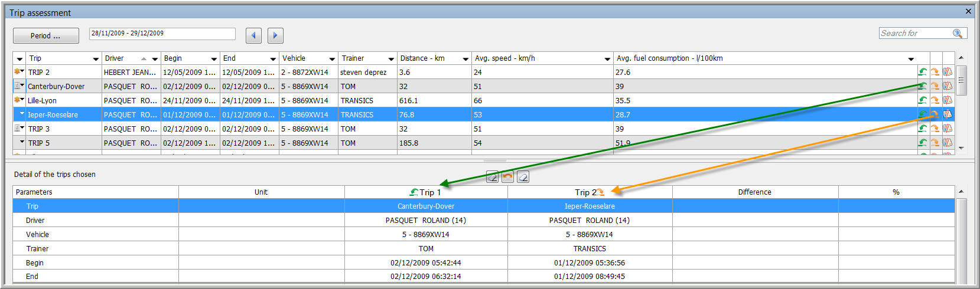The image size is (980, 289).
Task: Clear Trip 2 with the right eraser button
Action: click(x=523, y=177)
